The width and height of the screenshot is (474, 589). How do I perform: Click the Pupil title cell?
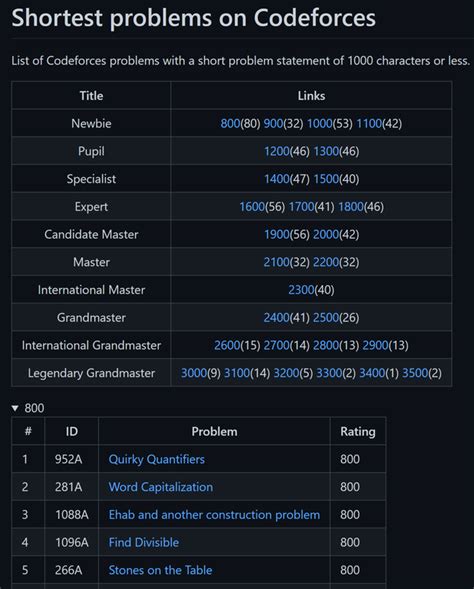(91, 151)
